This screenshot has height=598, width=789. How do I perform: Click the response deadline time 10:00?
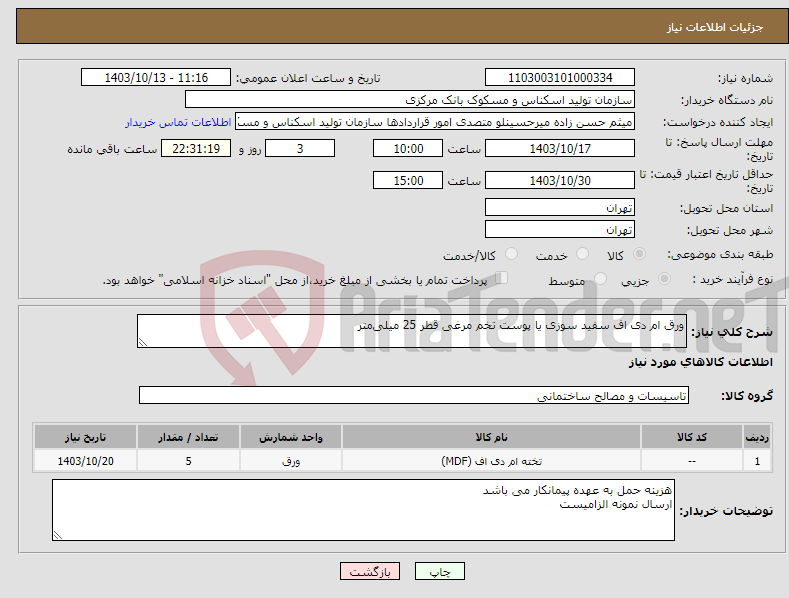408,148
